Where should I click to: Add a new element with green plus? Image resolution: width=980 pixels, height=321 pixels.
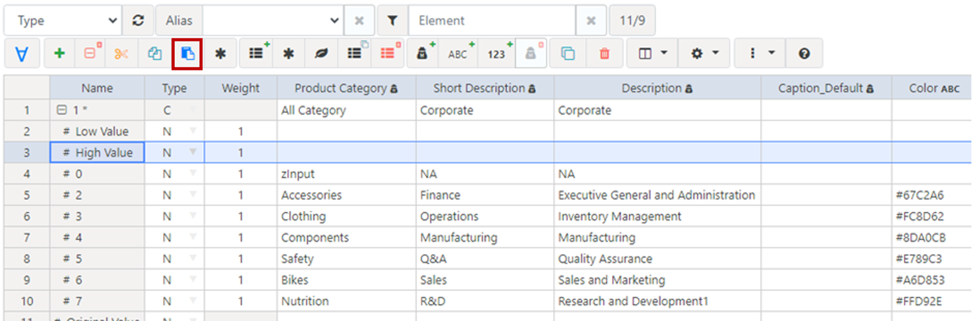[x=59, y=54]
